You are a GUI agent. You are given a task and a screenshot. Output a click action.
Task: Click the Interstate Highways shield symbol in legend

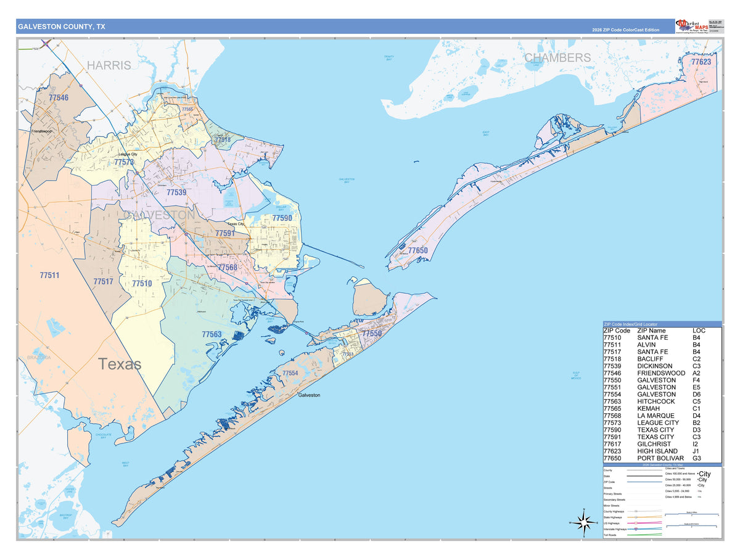[x=636, y=529]
